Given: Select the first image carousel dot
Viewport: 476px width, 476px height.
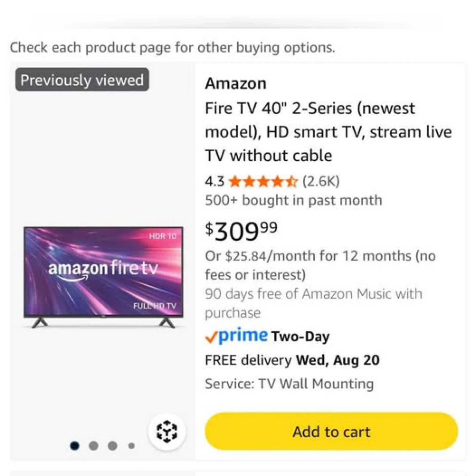Looking at the screenshot, I should (75, 446).
